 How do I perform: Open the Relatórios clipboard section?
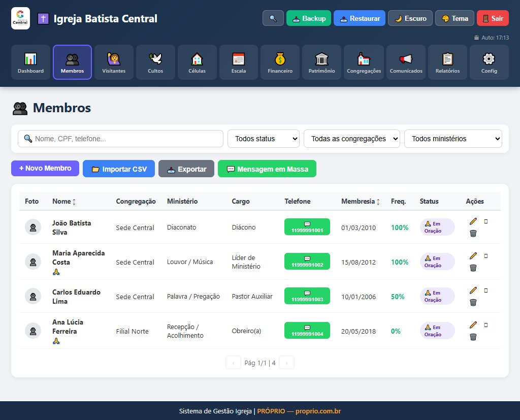(x=448, y=62)
